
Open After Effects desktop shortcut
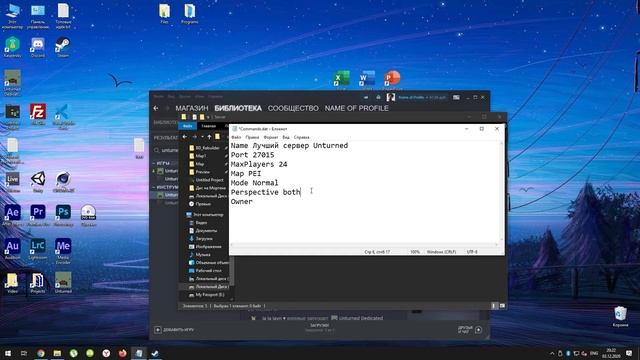click(12, 215)
